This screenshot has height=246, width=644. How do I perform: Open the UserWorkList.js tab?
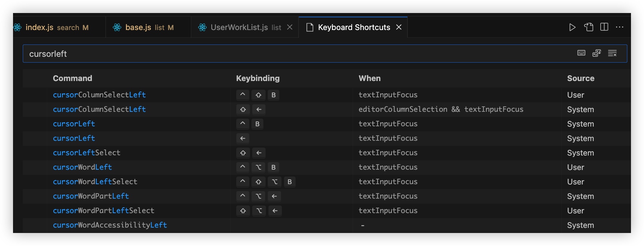point(239,27)
